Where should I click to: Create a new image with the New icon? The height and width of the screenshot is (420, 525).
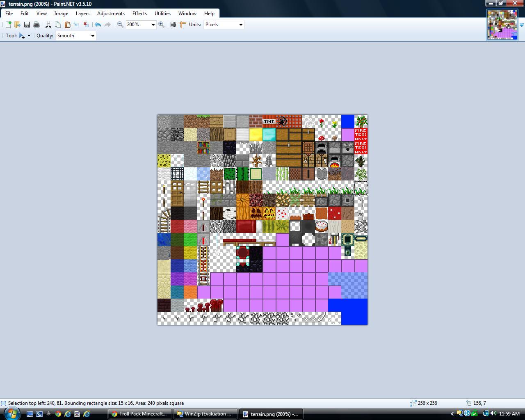click(x=8, y=25)
